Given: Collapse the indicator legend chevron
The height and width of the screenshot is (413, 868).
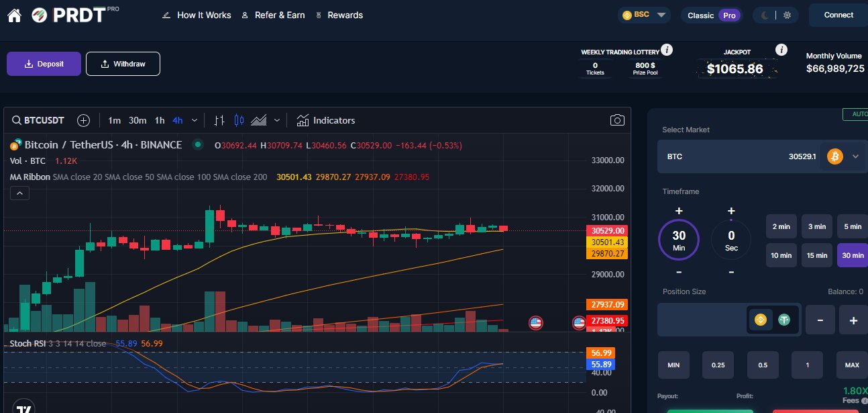Looking at the screenshot, I should tap(19, 193).
